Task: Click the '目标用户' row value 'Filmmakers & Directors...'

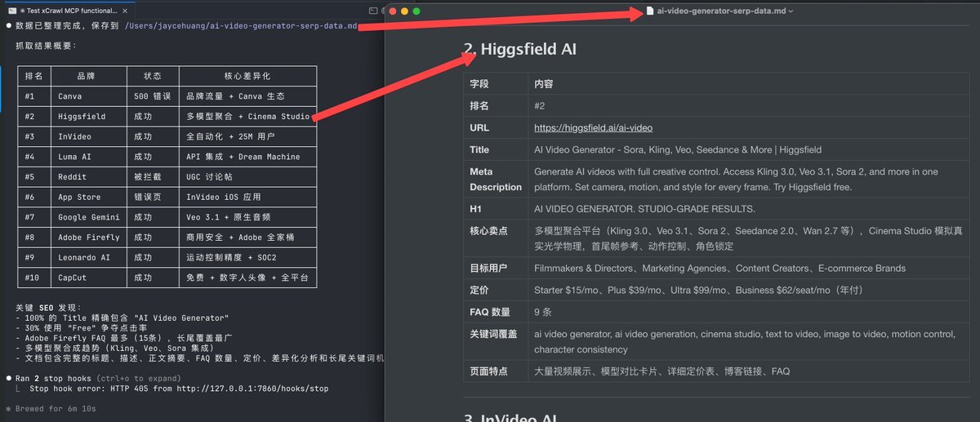Action: tap(719, 268)
